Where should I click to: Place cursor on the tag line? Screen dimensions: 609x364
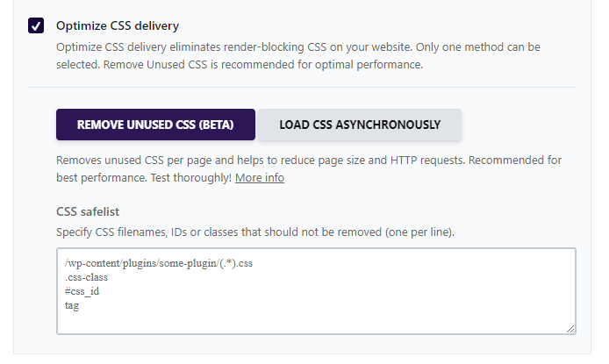click(72, 305)
